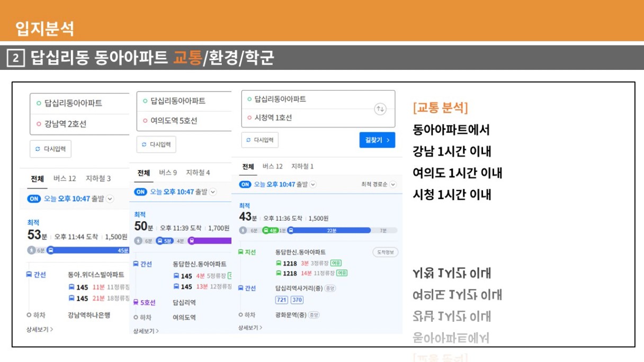Screen dimensions: 644x362
Task: Click walking icon in the 53분 route bar
Action: tap(31, 250)
